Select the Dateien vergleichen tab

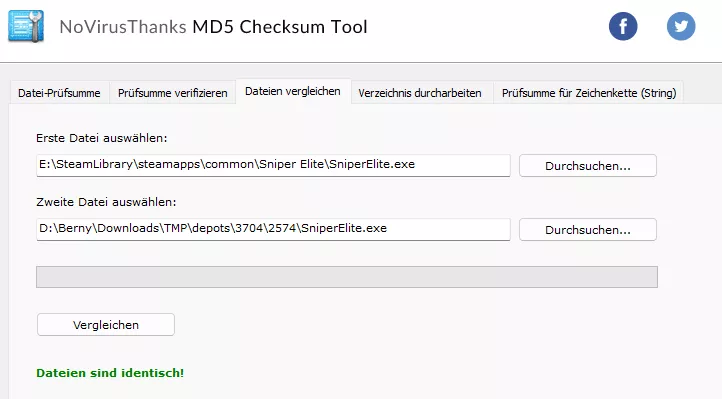tap(293, 91)
